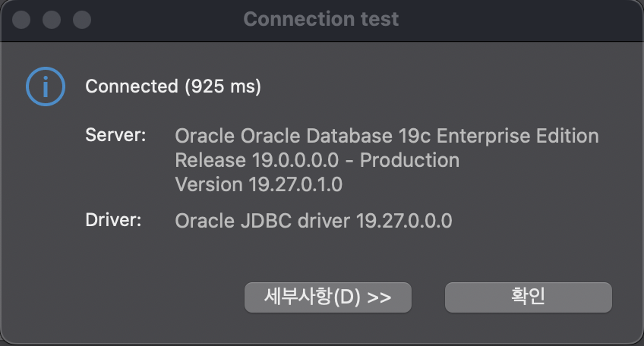Select the Connected status text
Image resolution: width=644 pixels, height=346 pixels.
pyautogui.click(x=131, y=86)
